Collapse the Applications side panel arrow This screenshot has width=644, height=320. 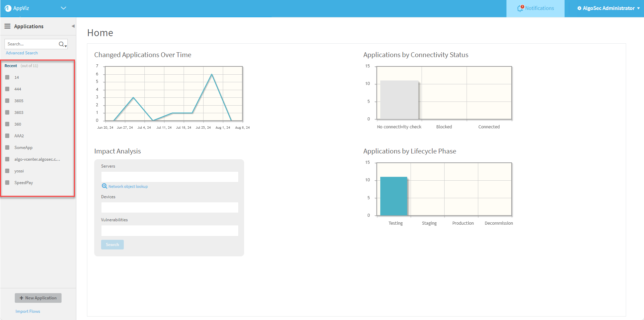pos(73,26)
